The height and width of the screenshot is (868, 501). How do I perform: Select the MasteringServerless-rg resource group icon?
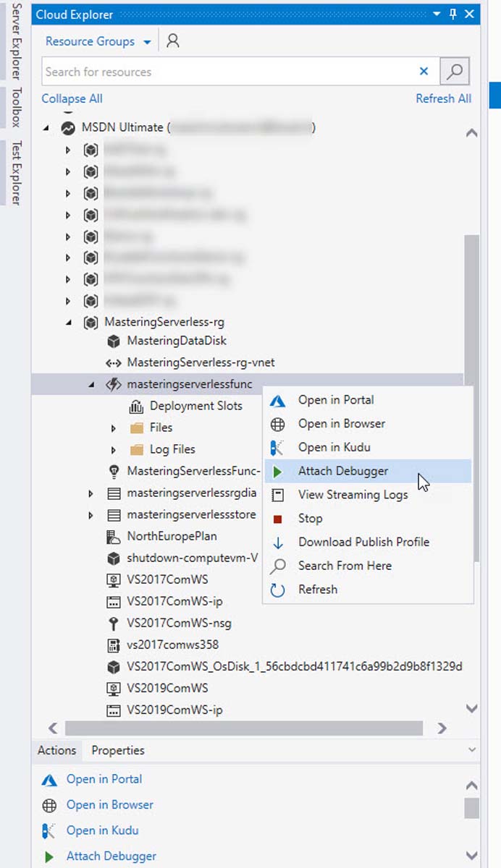click(x=90, y=322)
